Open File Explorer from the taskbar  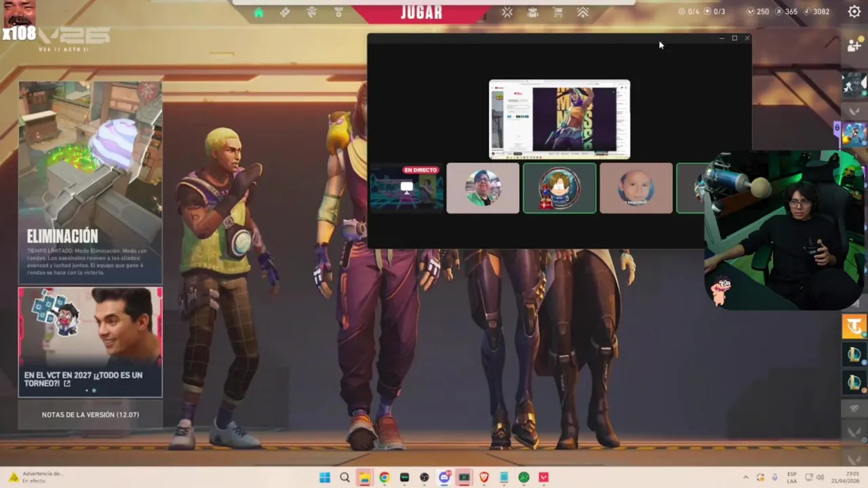(x=365, y=477)
